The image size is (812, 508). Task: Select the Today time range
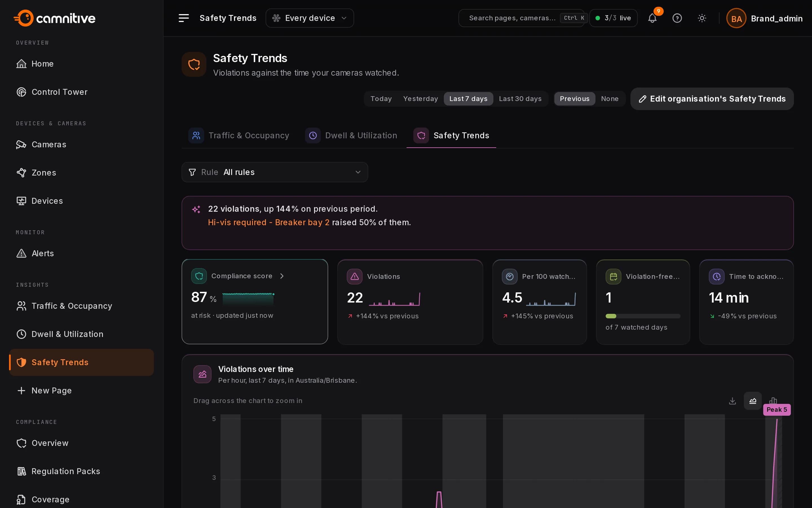(x=381, y=99)
